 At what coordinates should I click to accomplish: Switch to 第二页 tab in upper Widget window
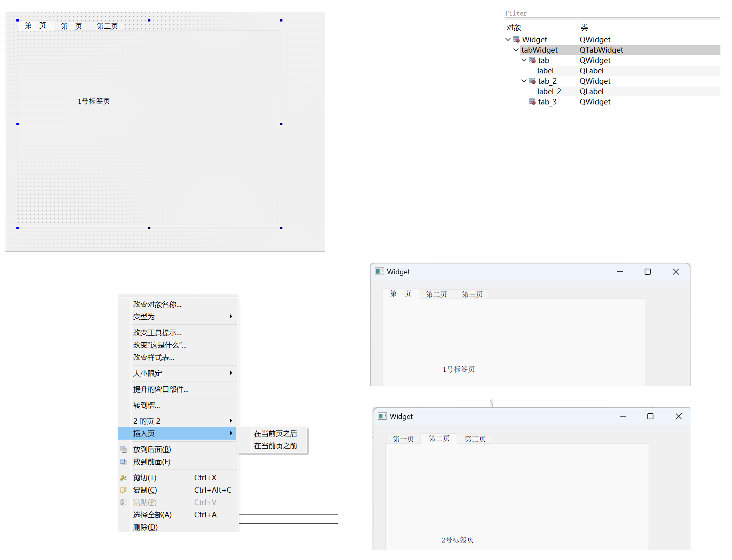436,294
